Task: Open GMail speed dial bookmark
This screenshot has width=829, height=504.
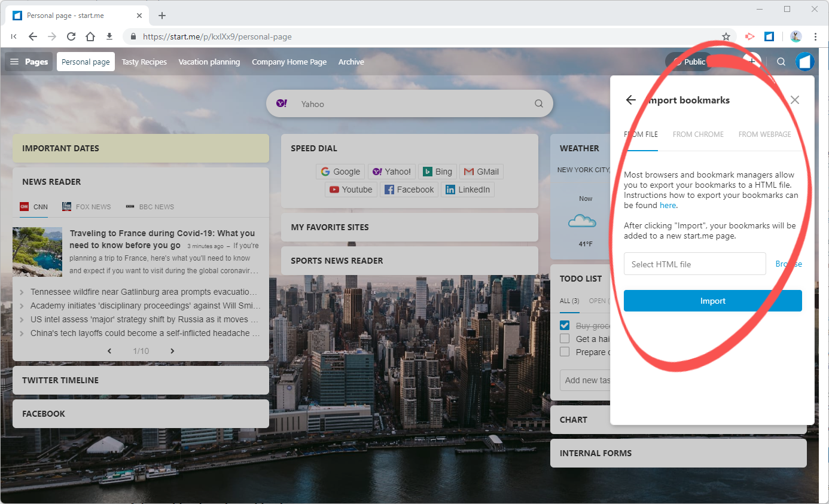Action: point(481,172)
